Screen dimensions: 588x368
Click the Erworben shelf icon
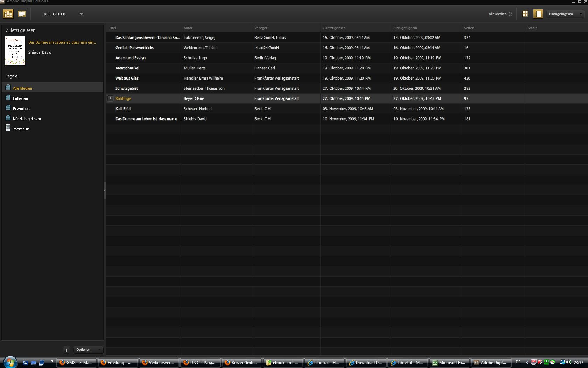click(8, 108)
